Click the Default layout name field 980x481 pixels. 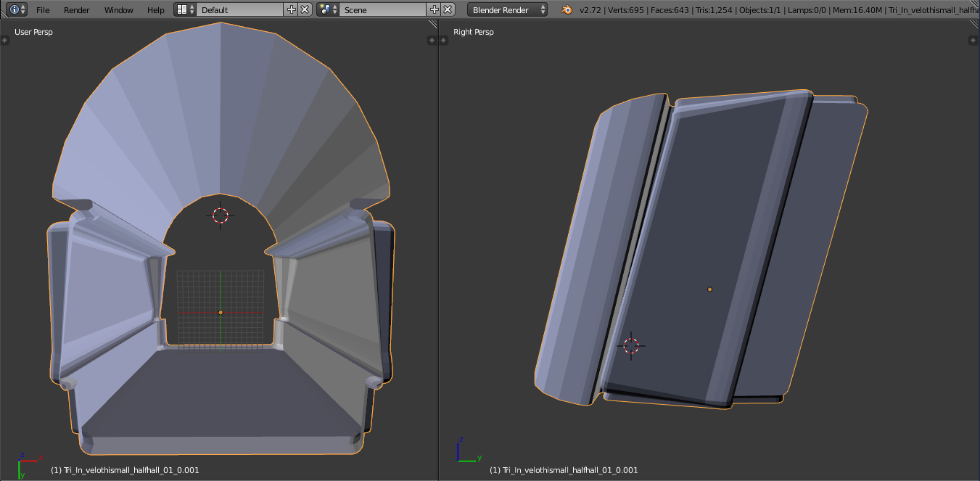pos(241,9)
